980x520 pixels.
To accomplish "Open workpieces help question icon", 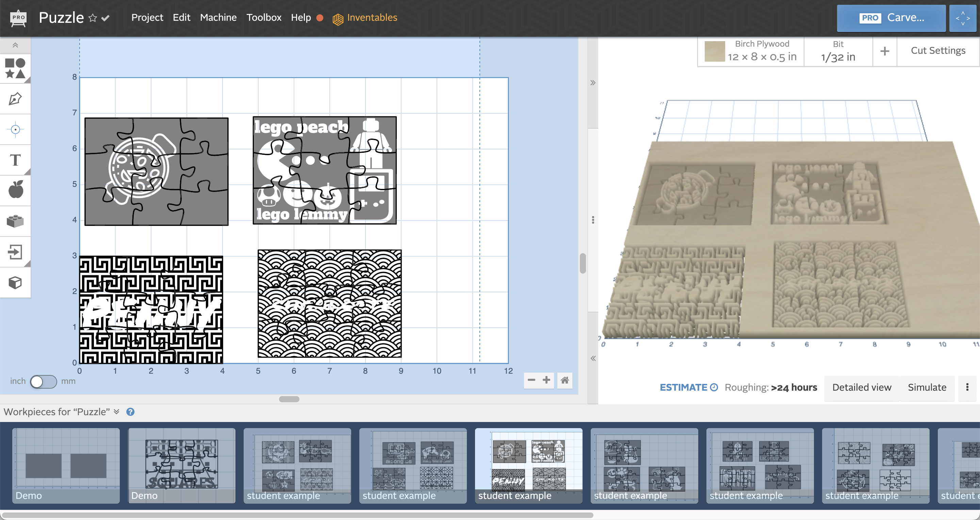I will click(x=130, y=412).
